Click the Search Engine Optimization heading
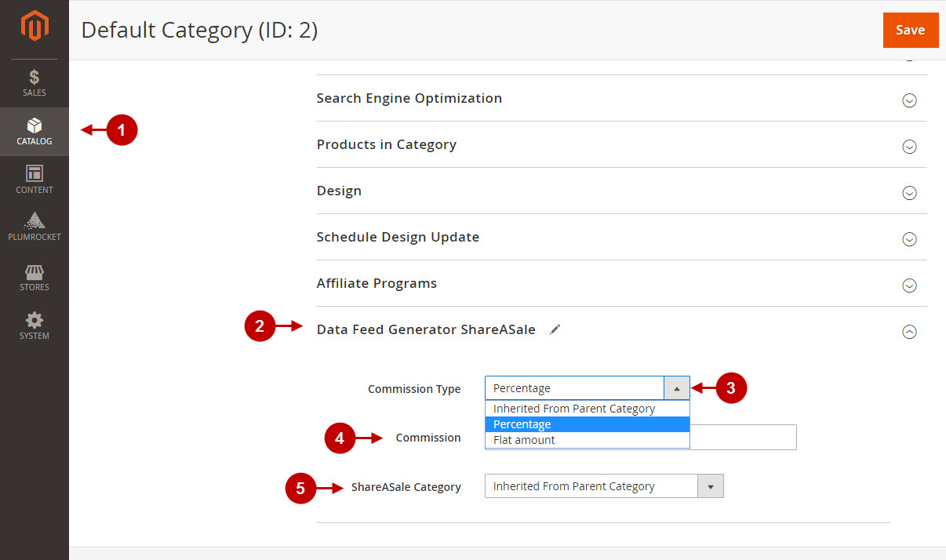The width and height of the screenshot is (946, 560). [x=409, y=98]
